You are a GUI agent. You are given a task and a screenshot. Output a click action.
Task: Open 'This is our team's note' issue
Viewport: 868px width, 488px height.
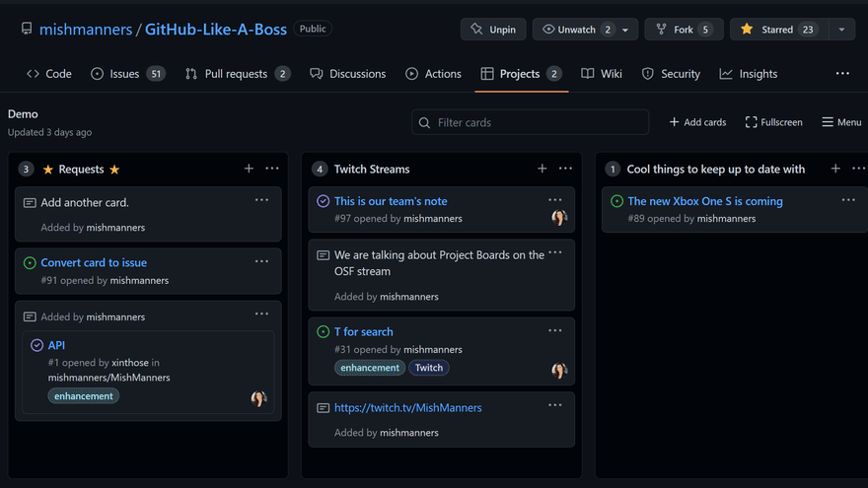click(391, 201)
